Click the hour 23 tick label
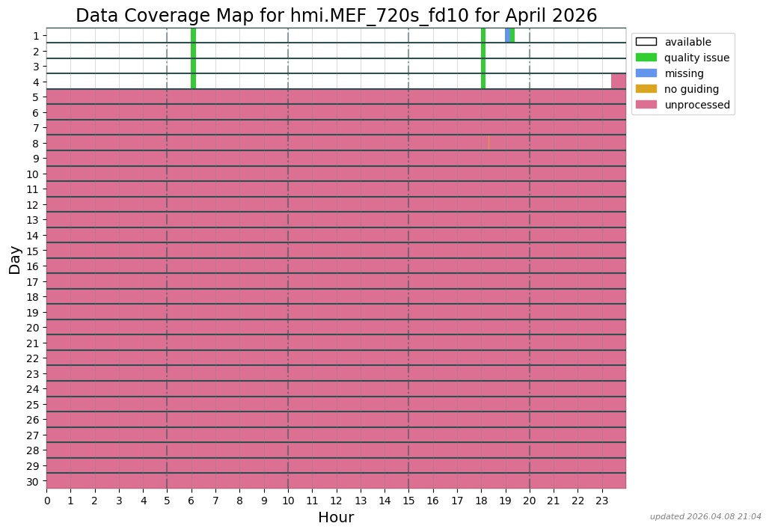The width and height of the screenshot is (769, 532). coord(601,500)
